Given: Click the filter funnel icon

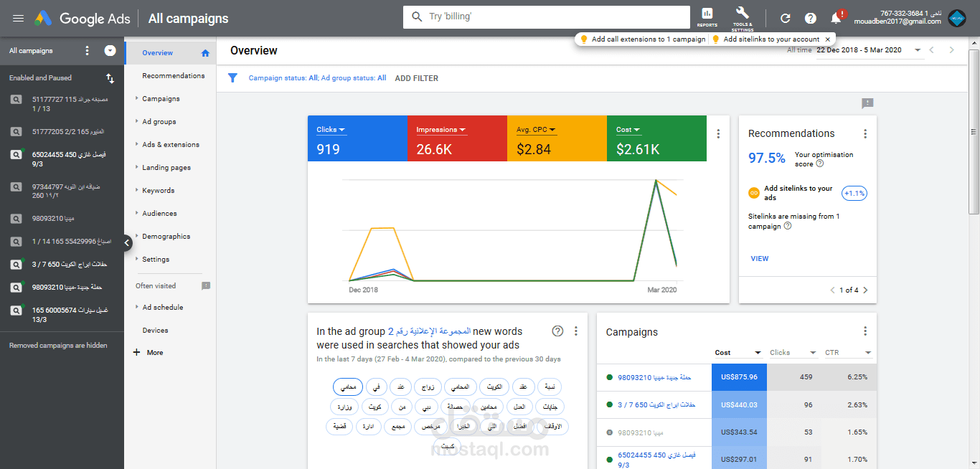Looking at the screenshot, I should [x=232, y=78].
